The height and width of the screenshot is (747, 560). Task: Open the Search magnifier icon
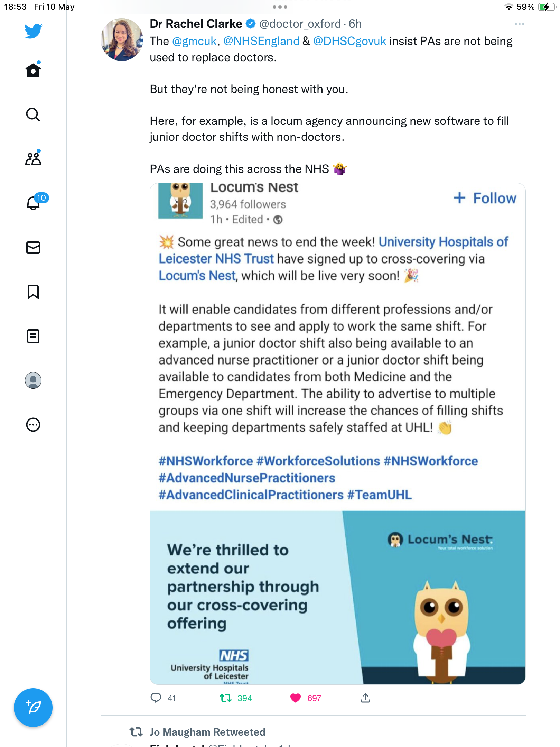point(33,114)
